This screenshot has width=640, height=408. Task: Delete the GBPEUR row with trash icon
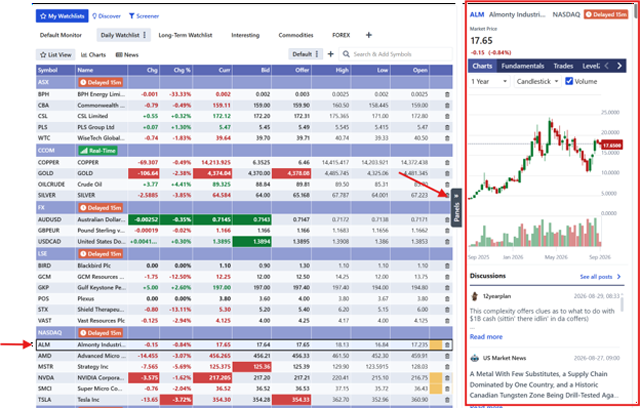click(447, 231)
